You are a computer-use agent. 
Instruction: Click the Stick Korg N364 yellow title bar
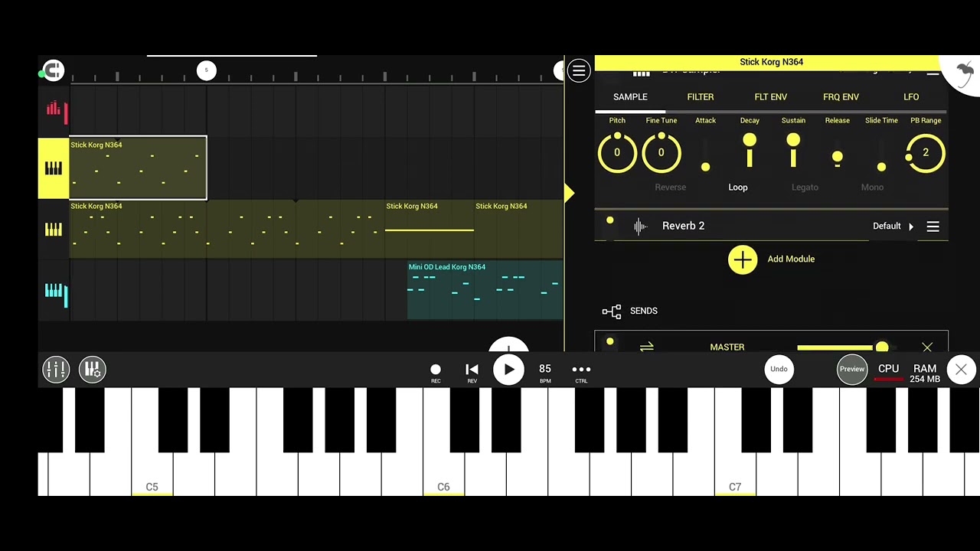click(x=771, y=62)
